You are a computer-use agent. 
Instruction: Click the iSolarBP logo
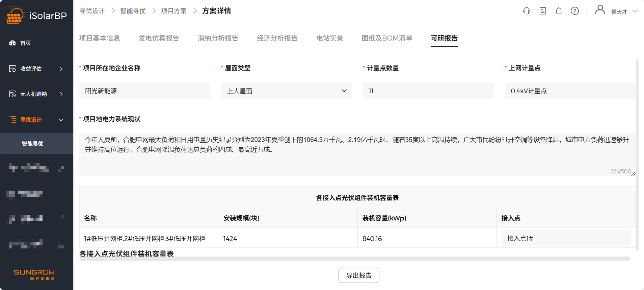36,16
